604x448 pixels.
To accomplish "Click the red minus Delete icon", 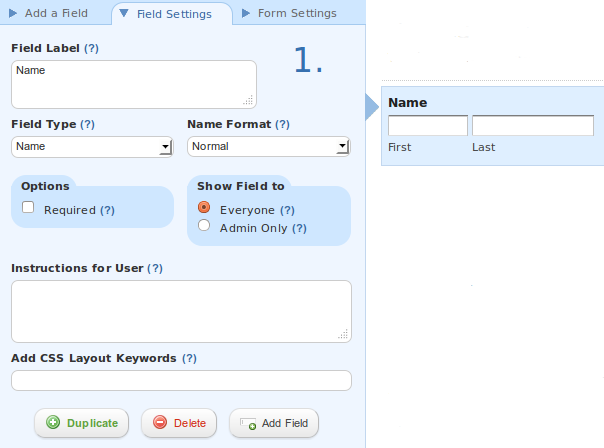I will click(x=160, y=422).
